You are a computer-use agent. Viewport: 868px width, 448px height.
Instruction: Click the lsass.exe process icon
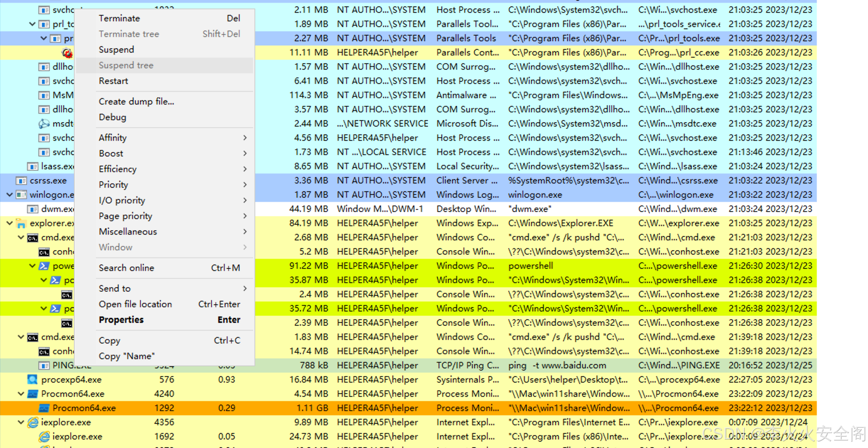pyautogui.click(x=32, y=166)
